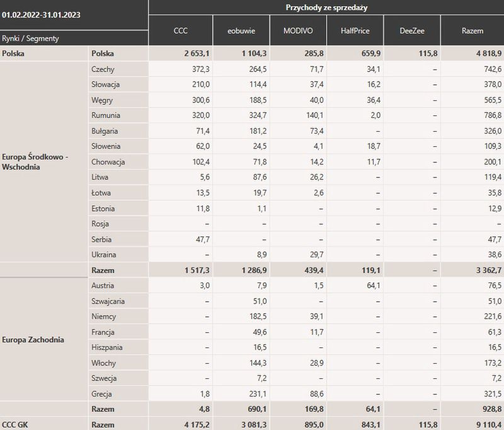Select Francja total 61,3

coord(495,332)
